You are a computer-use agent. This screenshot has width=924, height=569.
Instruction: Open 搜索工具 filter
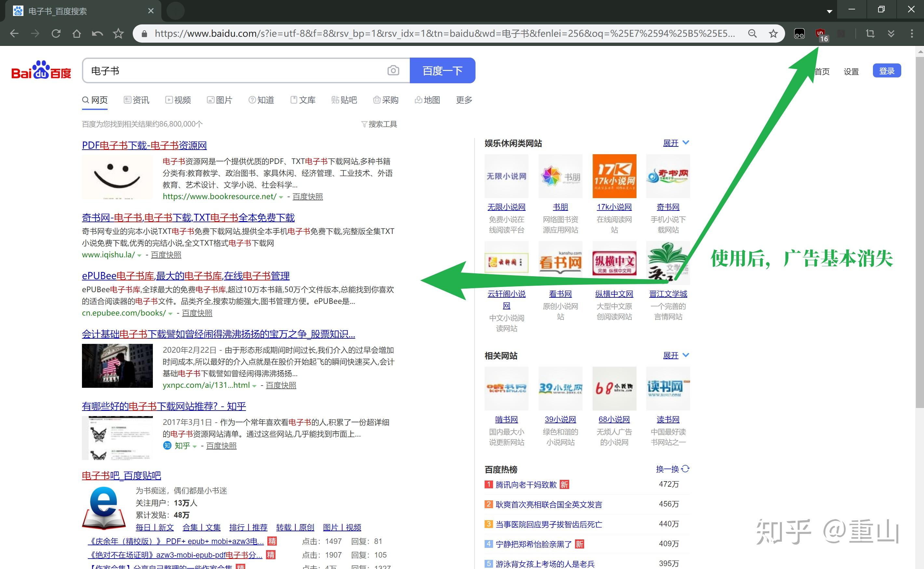point(379,124)
